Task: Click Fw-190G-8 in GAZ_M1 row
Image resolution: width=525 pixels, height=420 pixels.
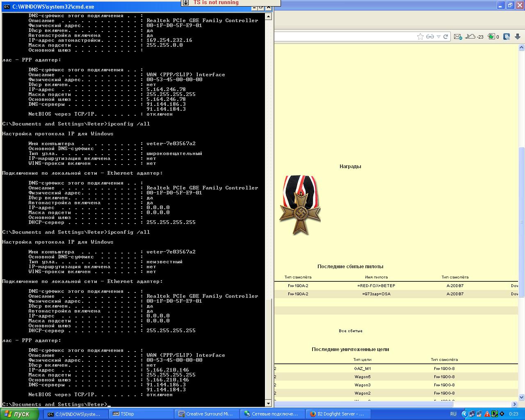Action: click(x=444, y=368)
